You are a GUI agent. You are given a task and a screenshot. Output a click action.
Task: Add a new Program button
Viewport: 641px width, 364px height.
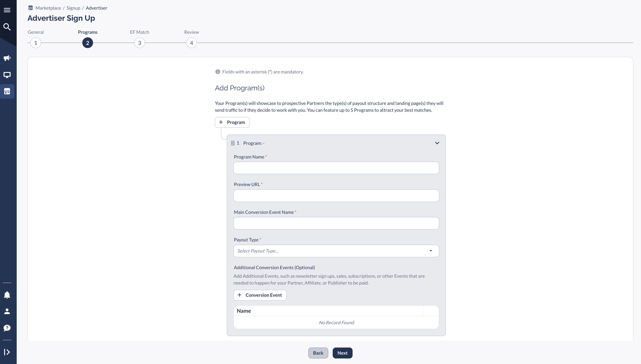coord(232,122)
